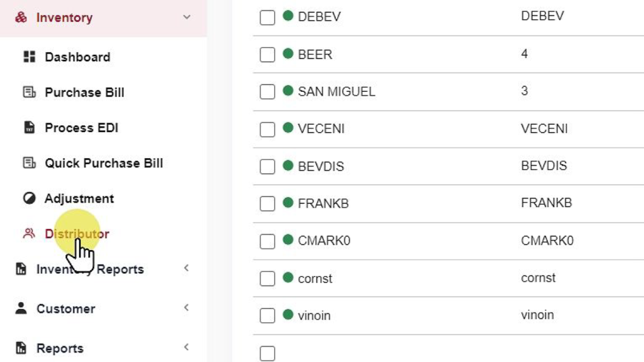Tick the checkbox for DEBEV row
Screen dimensions: 644x362
point(267,18)
